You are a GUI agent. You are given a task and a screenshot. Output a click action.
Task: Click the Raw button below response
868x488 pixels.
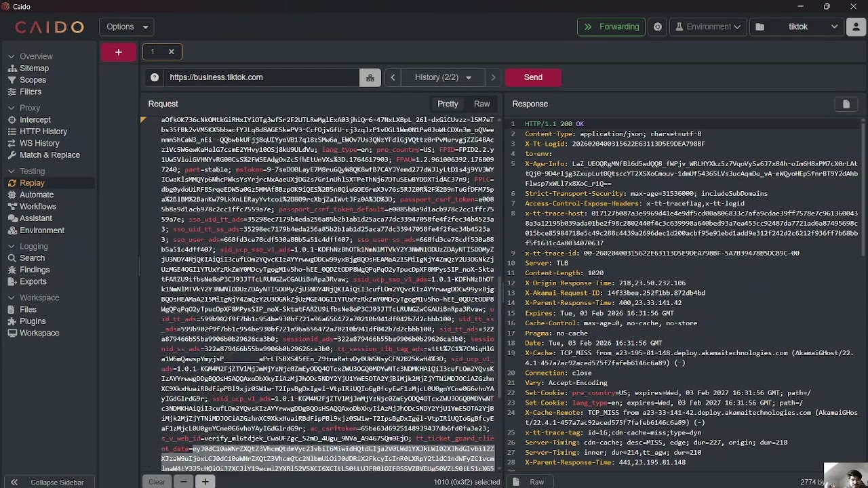point(536,482)
